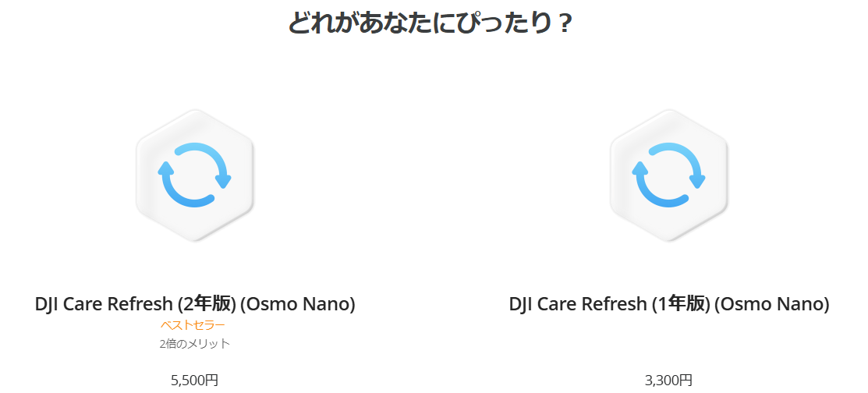This screenshot has width=868, height=393.
Task: Open DJI Care Refresh (1年版) product title
Action: [669, 304]
